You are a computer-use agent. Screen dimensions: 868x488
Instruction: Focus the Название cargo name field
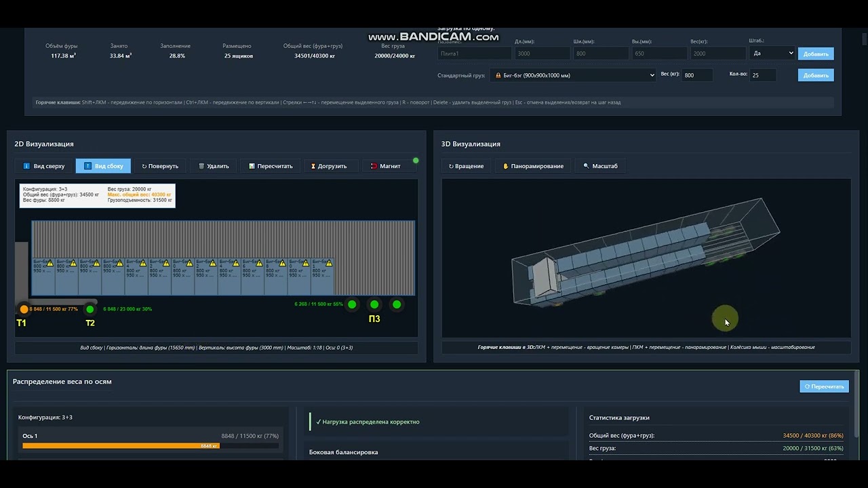pyautogui.click(x=475, y=53)
